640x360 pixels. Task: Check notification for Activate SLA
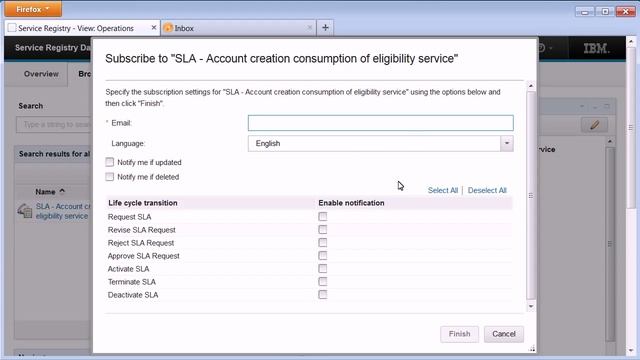(322, 269)
